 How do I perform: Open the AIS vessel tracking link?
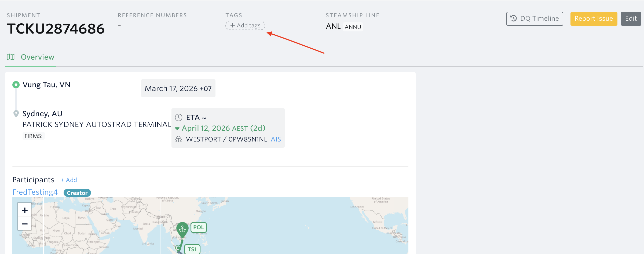coord(276,139)
